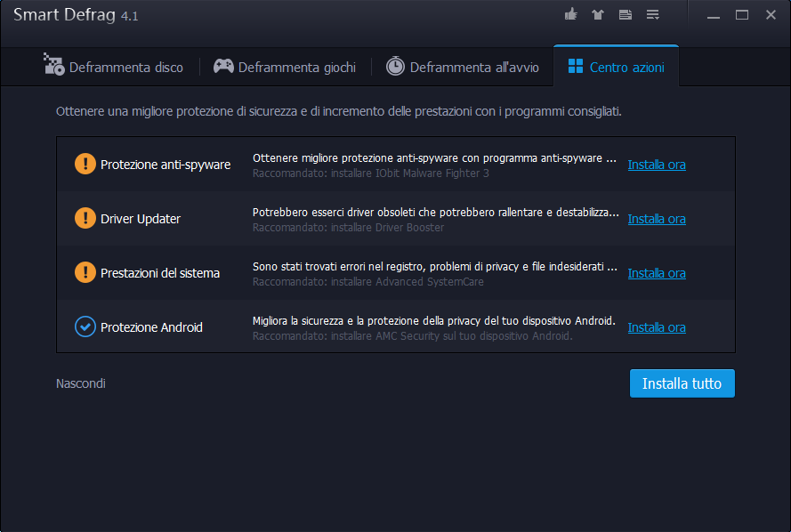791x532 pixels.
Task: Click the Prestazioni del sistema warning icon
Action: click(x=85, y=272)
